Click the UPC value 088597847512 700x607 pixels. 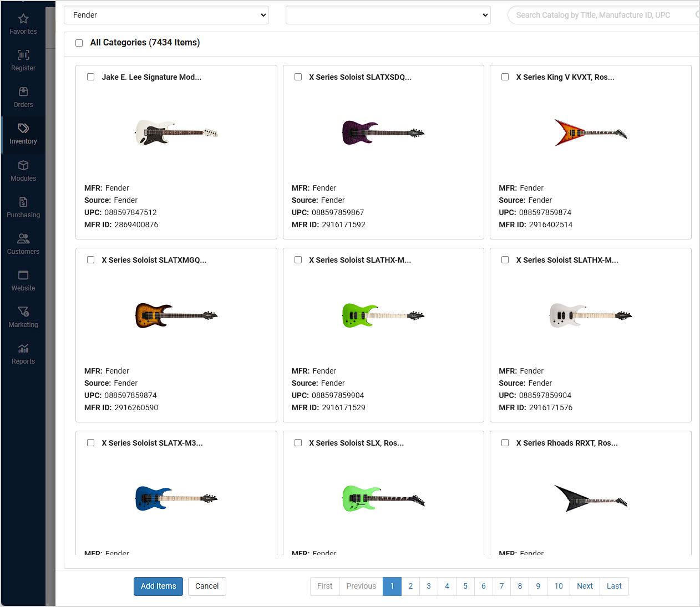[130, 212]
